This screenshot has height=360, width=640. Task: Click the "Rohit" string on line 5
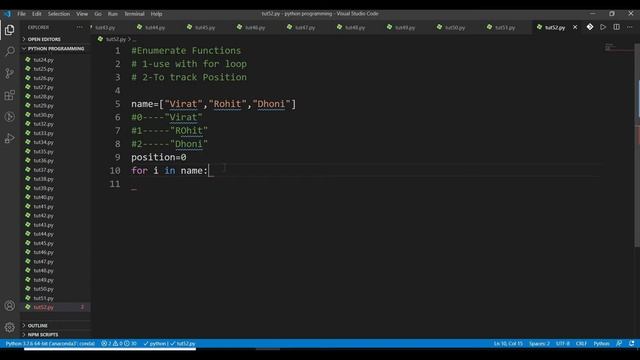[x=227, y=104]
